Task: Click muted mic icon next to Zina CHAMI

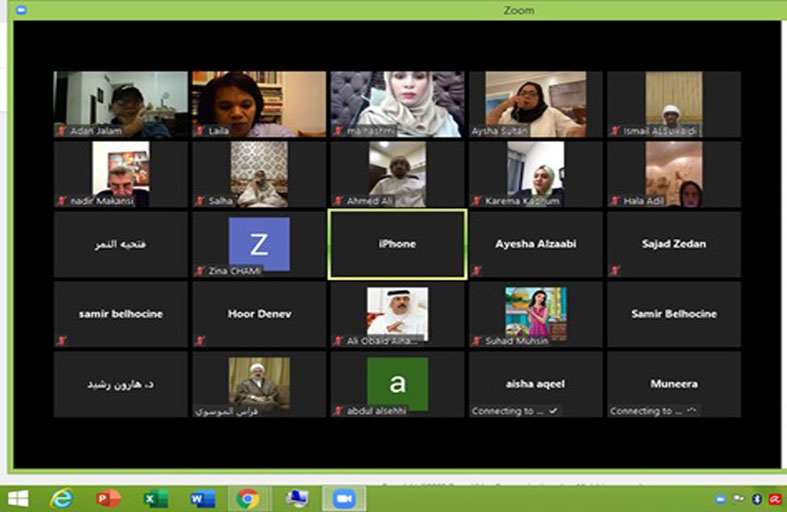Action: (199, 271)
